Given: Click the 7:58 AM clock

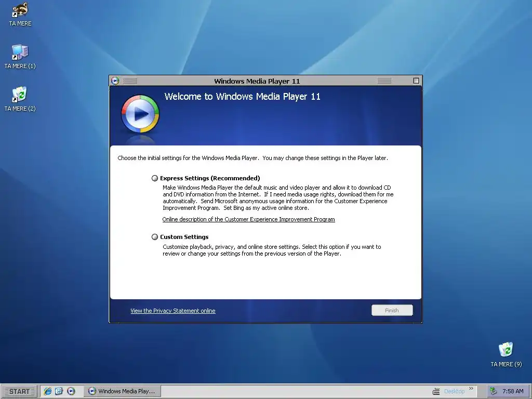Looking at the screenshot, I should pos(513,391).
